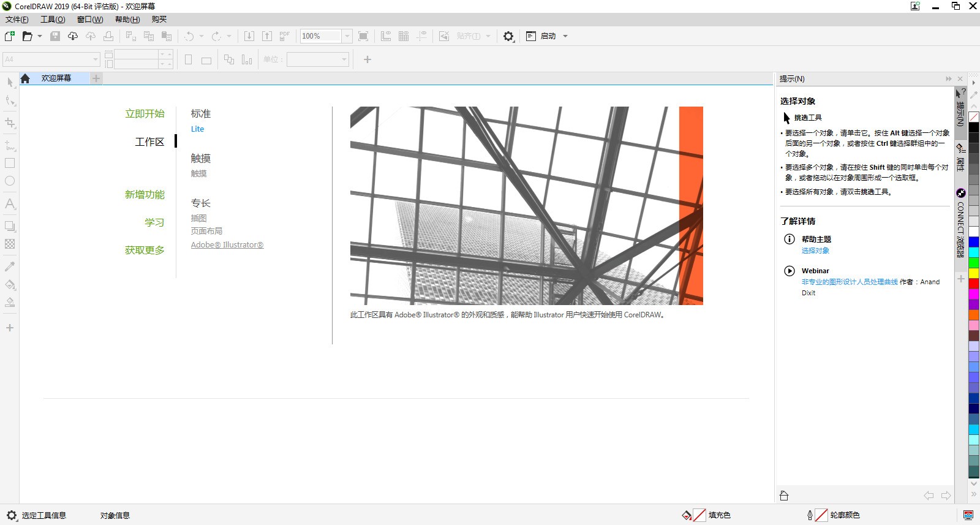Select the Rectangle tool in toolbox
The width and height of the screenshot is (980, 525).
10,164
